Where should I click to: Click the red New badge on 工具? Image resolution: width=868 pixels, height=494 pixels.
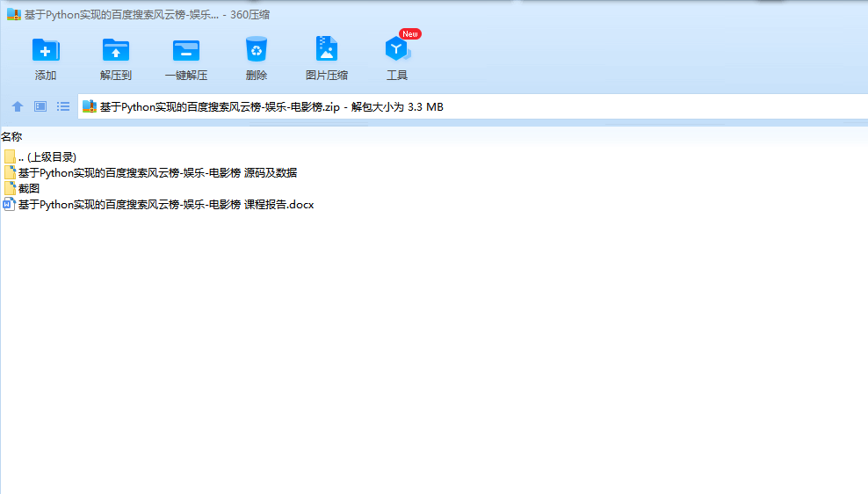pyautogui.click(x=410, y=33)
